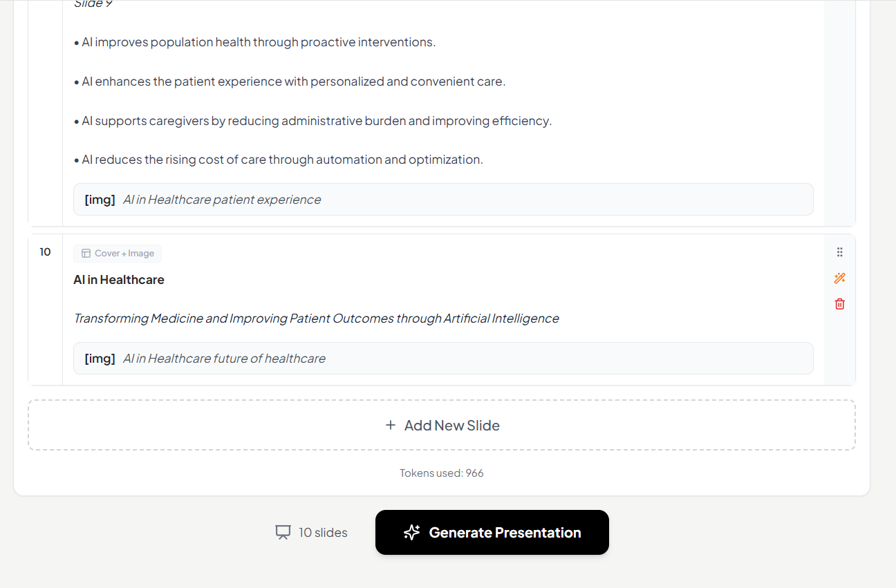Edit the slide 10 title AI in Healthcare
This screenshot has width=896, height=588.
click(119, 280)
